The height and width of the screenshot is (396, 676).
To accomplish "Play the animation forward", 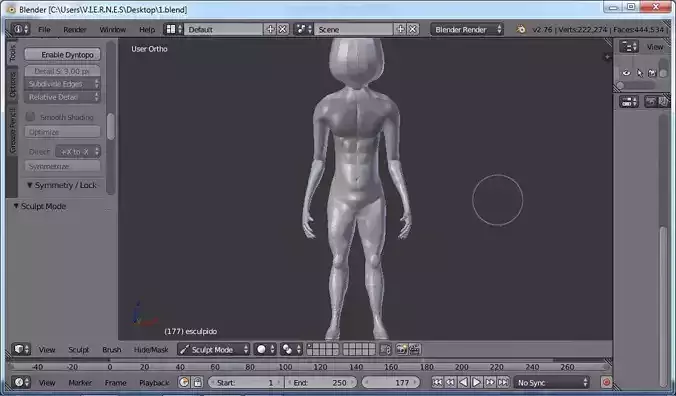I will coord(477,382).
